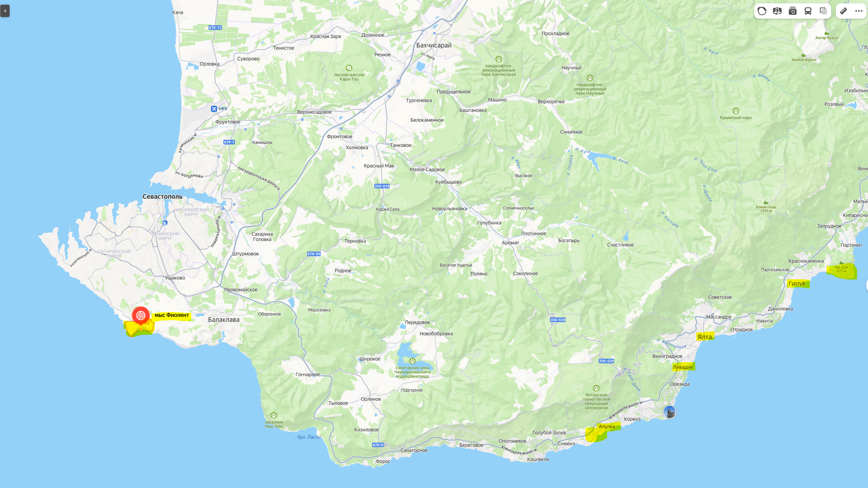
Task: Show the photos layer
Action: point(793,11)
